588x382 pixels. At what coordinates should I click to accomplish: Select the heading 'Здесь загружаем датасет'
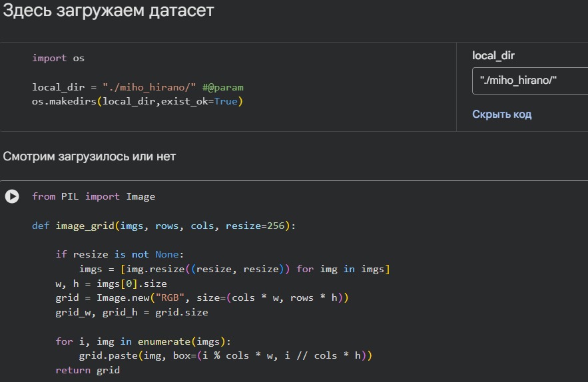click(109, 11)
